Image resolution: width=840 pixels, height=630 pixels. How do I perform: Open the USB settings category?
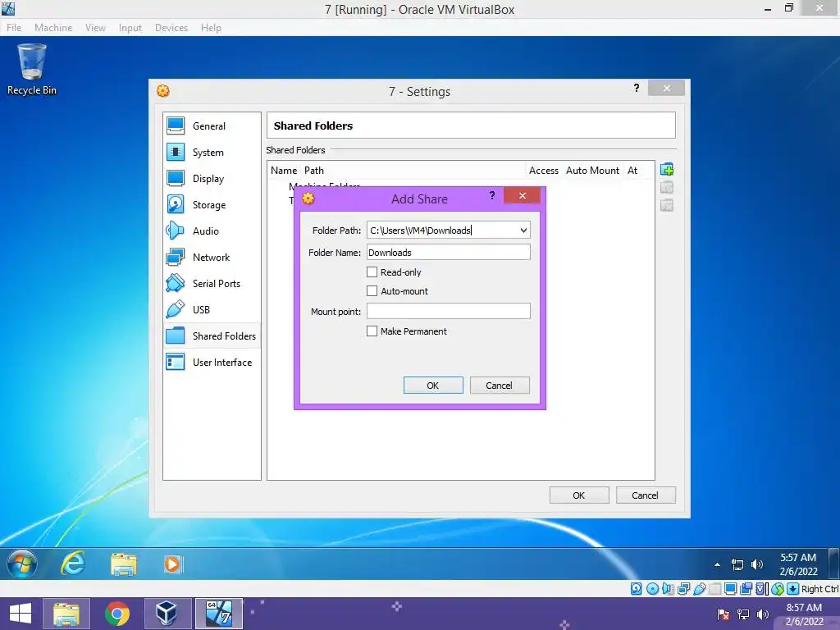coord(212,309)
